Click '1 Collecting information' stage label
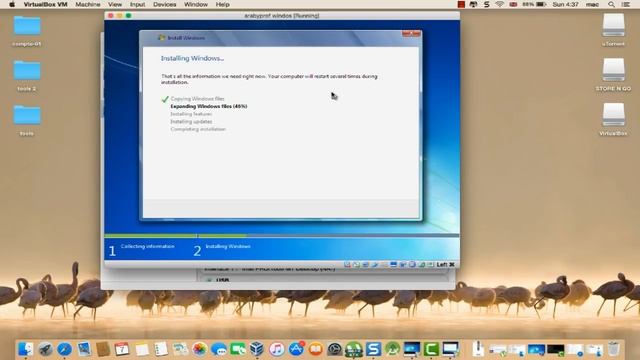Image resolution: width=640 pixels, height=360 pixels. [142, 249]
